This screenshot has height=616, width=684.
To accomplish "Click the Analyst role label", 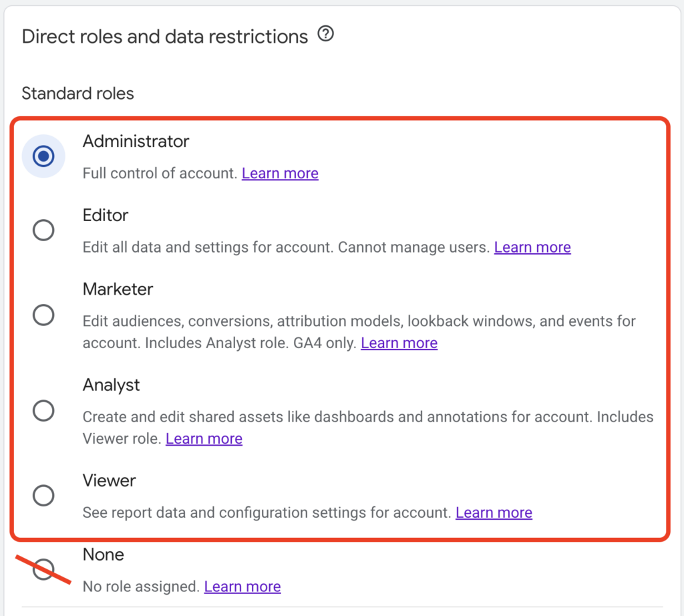I will pyautogui.click(x=111, y=384).
